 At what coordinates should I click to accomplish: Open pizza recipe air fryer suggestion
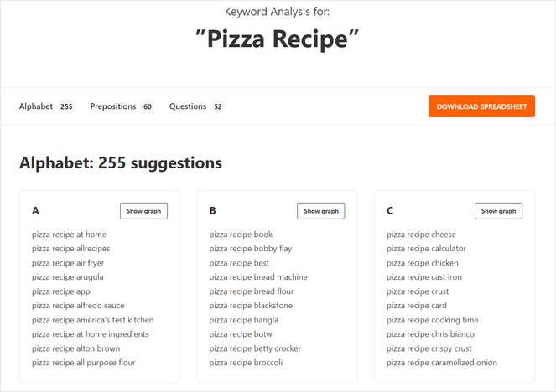pos(68,263)
